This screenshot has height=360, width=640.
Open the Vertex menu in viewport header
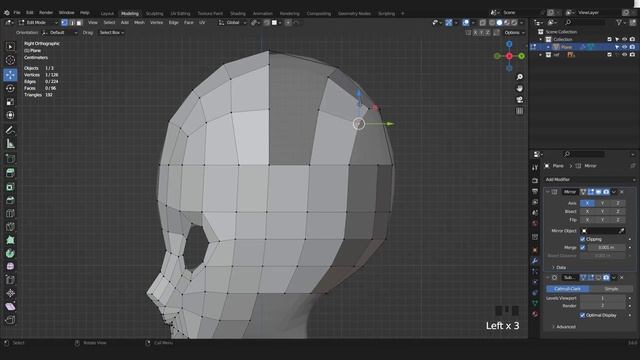(156, 22)
